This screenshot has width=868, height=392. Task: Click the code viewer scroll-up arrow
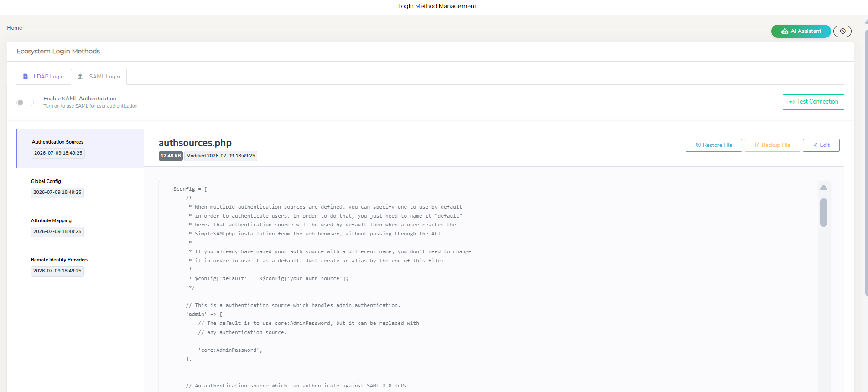click(824, 188)
